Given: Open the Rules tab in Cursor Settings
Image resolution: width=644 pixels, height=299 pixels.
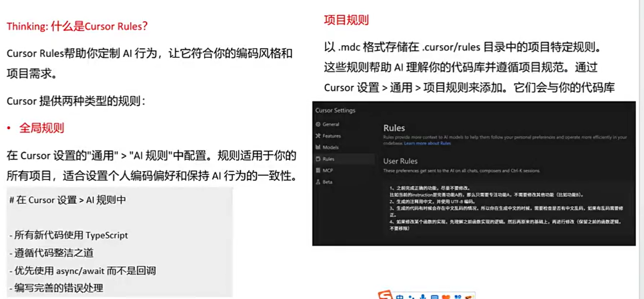Looking at the screenshot, I should (344, 159).
